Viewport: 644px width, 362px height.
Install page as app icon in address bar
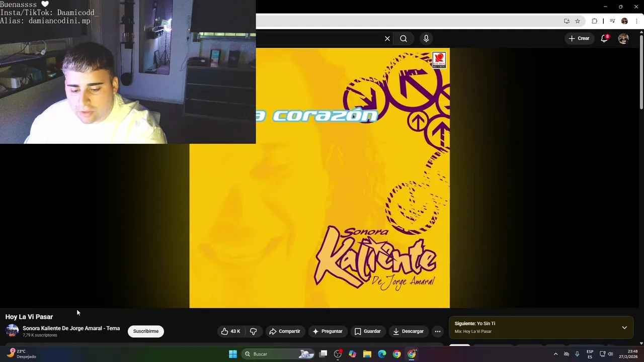[567, 21]
